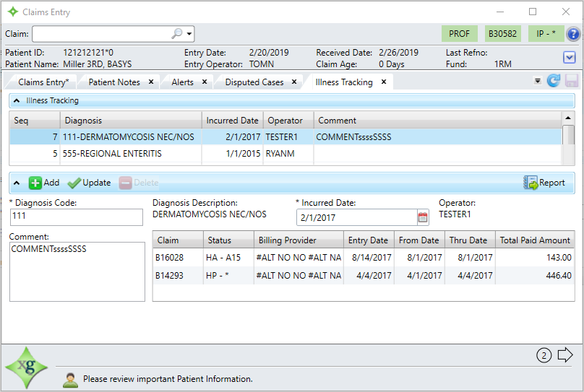This screenshot has width=584, height=392.
Task: Sort by upper Incurred Date column header
Action: (233, 121)
